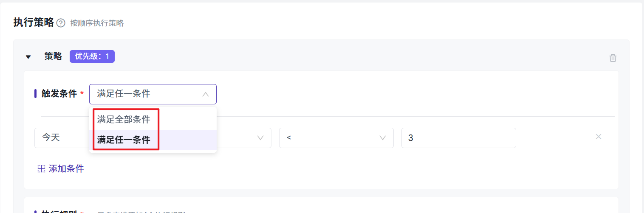Select the 满足全部条件 option
644x213 pixels.
pyautogui.click(x=124, y=120)
